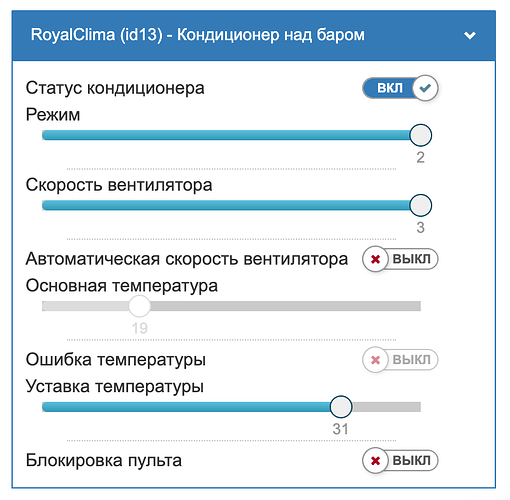Click the Основная температура slider handle
This screenshot has width=510, height=500.
(139, 306)
